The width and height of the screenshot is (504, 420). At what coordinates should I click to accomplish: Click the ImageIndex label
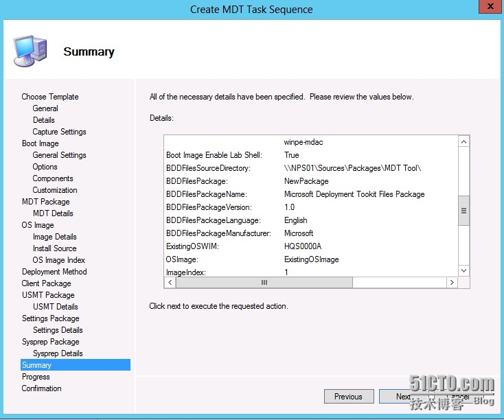pyautogui.click(x=186, y=272)
